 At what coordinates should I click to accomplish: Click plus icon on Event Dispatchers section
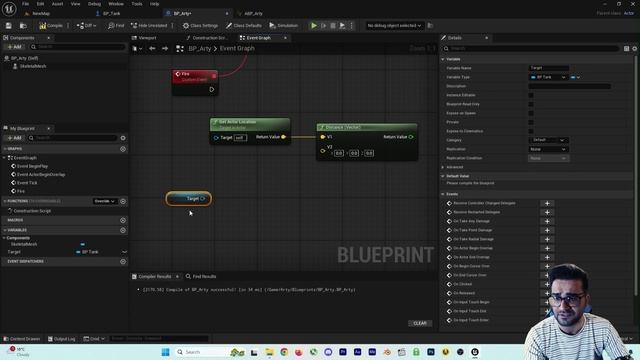click(123, 262)
